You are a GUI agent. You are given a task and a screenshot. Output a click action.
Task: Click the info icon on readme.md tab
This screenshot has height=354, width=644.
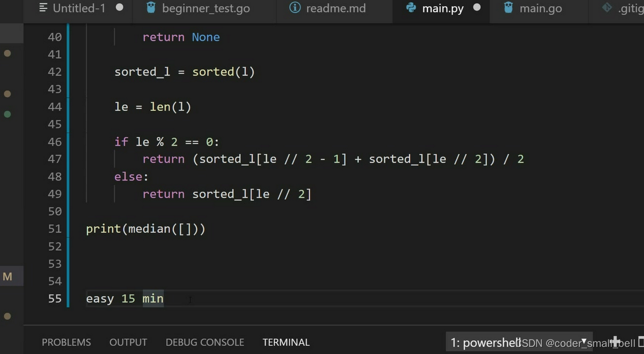click(x=295, y=8)
